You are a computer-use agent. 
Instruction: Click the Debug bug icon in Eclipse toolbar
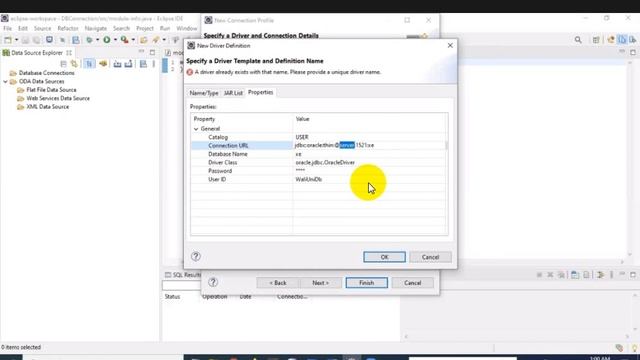tap(89, 40)
